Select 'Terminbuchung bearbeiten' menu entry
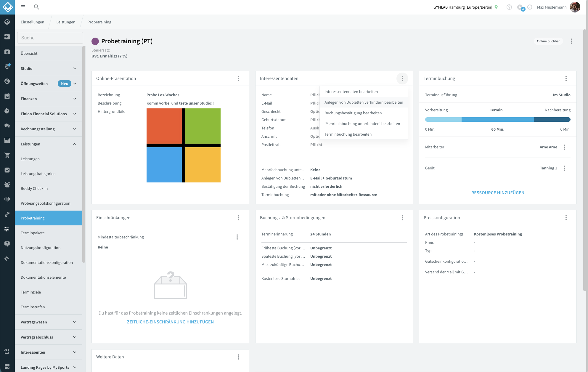The image size is (588, 372). coord(348,134)
